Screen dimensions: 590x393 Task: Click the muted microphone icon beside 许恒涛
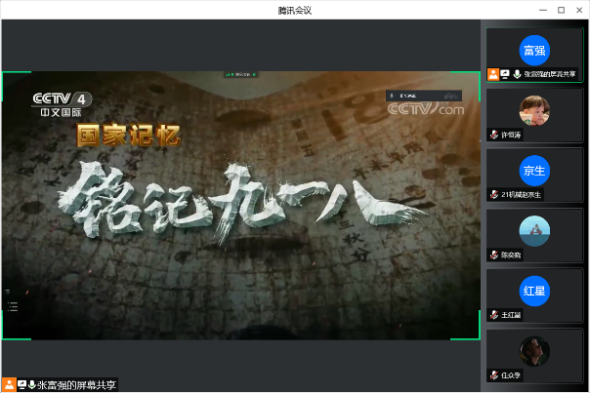[x=494, y=135]
